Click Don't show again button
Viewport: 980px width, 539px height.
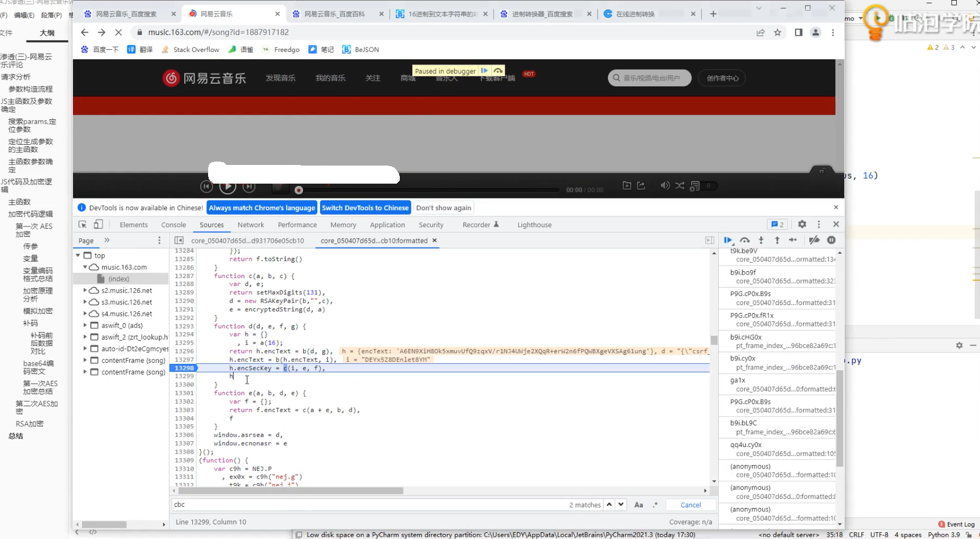[x=443, y=208]
